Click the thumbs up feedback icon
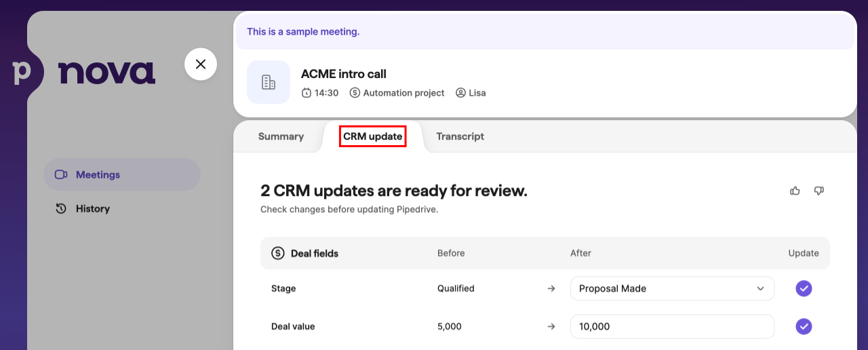The width and height of the screenshot is (868, 350). (x=795, y=191)
